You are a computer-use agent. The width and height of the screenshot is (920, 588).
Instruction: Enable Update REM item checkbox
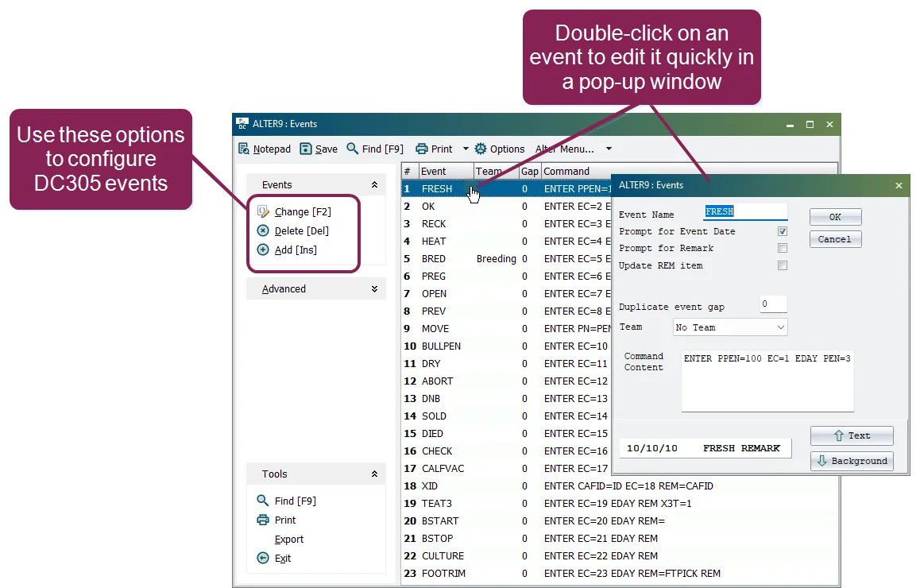pyautogui.click(x=782, y=265)
